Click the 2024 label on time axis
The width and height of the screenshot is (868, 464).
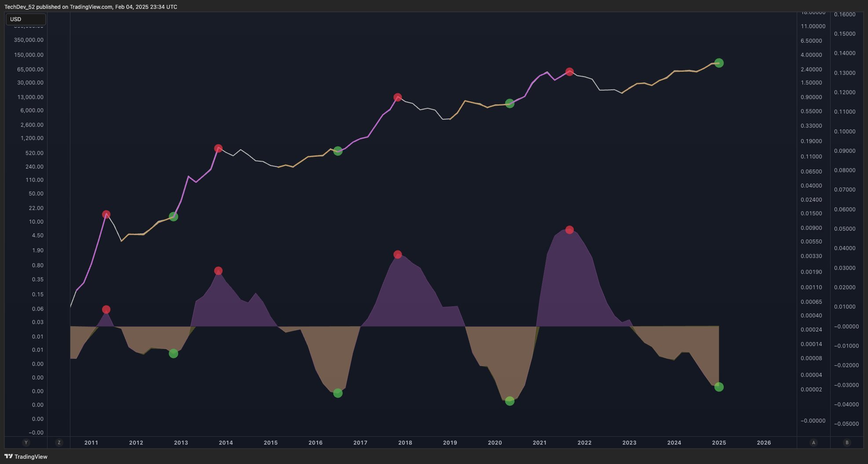point(674,443)
